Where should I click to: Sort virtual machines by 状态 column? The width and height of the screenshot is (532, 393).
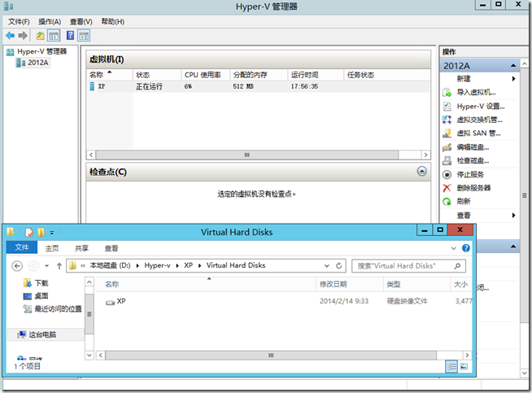pos(157,75)
